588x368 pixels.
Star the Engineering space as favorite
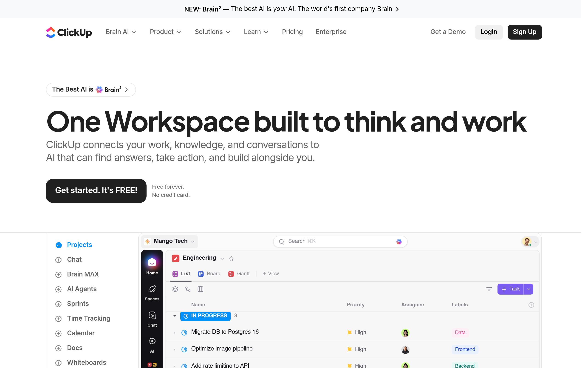click(x=231, y=259)
